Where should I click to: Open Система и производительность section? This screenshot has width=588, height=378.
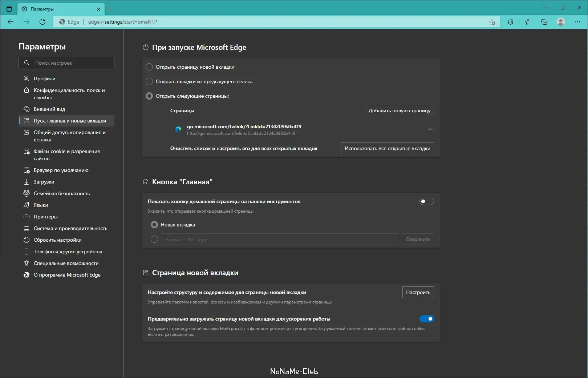click(67, 228)
